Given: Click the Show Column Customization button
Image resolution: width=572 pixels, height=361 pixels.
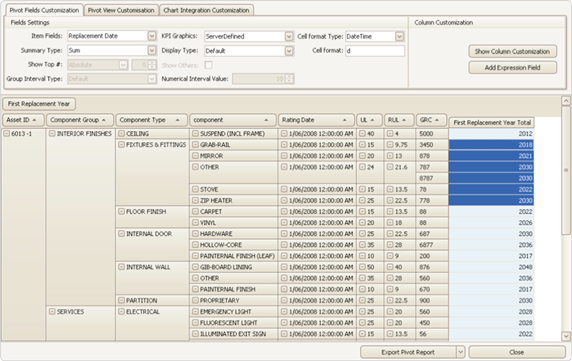Looking at the screenshot, I should click(x=513, y=52).
